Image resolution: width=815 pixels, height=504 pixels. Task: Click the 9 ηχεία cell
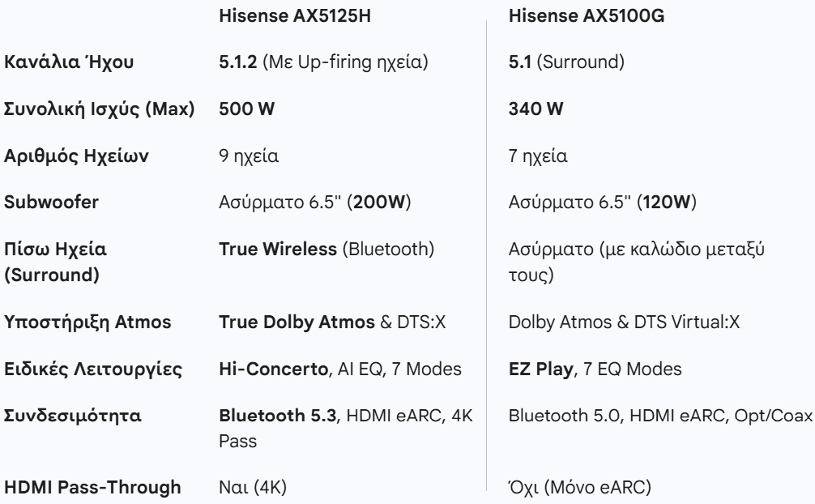[249, 156]
